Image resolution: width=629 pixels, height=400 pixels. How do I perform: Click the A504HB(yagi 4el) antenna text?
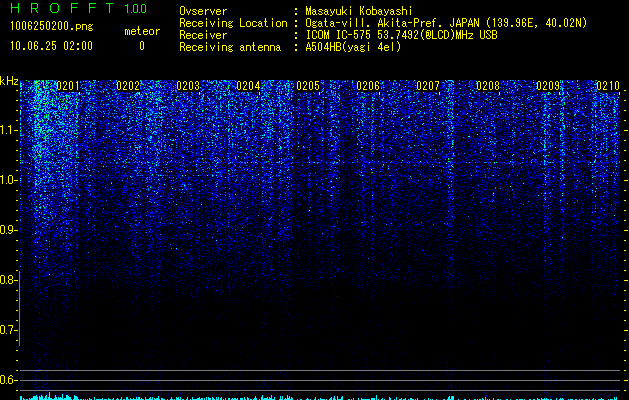coord(353,47)
